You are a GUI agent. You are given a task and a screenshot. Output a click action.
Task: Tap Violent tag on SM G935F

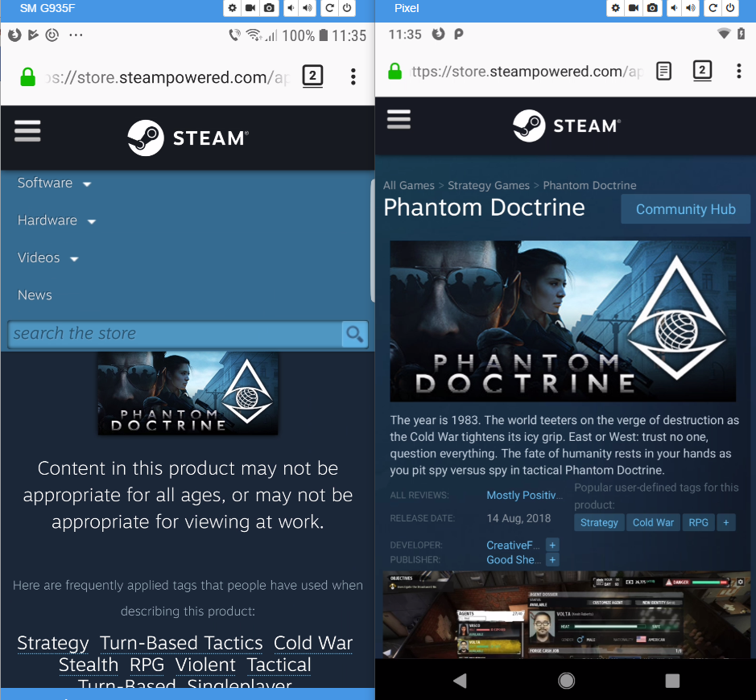[x=205, y=665]
